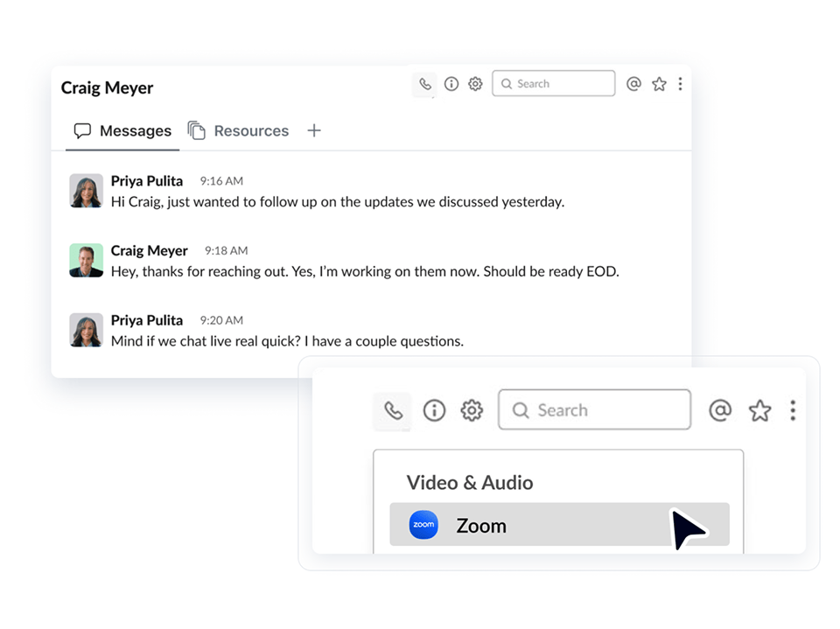Add a new tab with the plus icon

pyautogui.click(x=314, y=131)
